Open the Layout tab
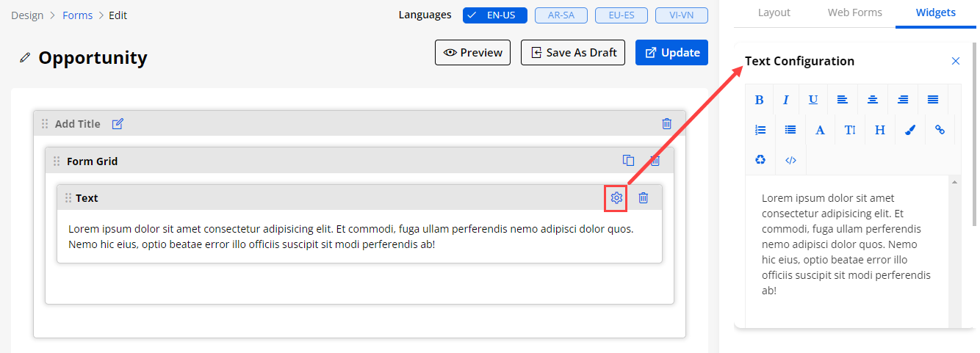Screen dimensions: 980x353 (774, 12)
